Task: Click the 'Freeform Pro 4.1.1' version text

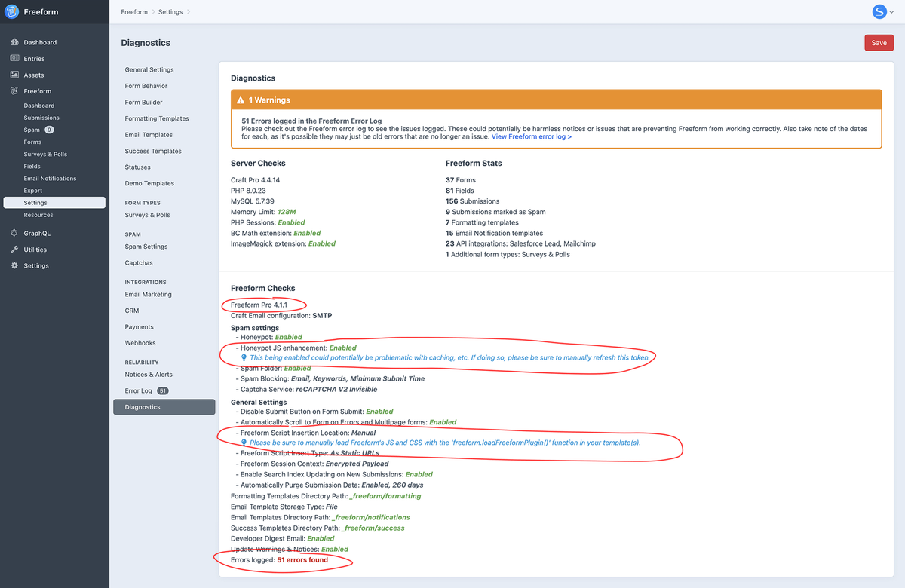Action: 259,305
